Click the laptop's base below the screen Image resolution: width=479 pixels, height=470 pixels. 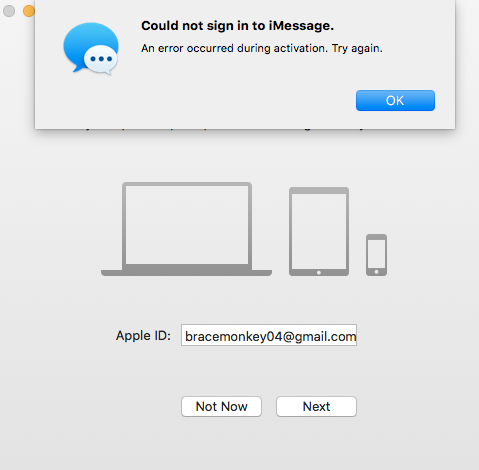pyautogui.click(x=186, y=273)
